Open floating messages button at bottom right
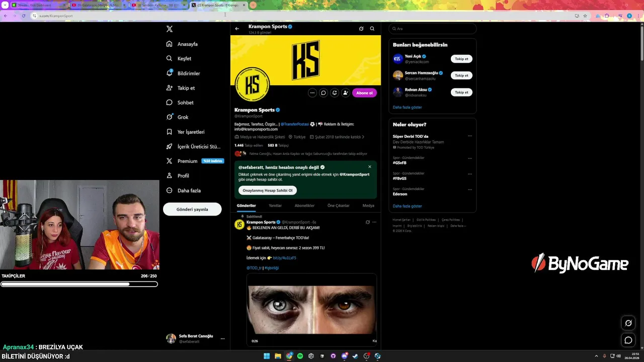Viewport: 644px width, 362px height. click(x=628, y=340)
